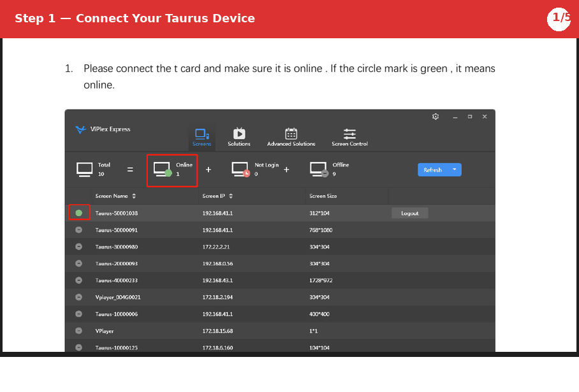
Task: Click IP address 172.18.6.160
Action: click(x=217, y=348)
